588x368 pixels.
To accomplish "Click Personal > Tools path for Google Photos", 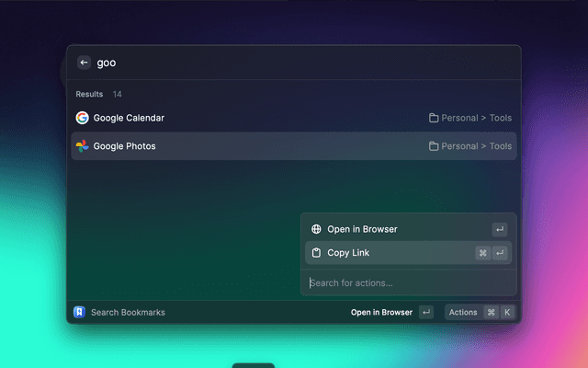I will (x=476, y=146).
